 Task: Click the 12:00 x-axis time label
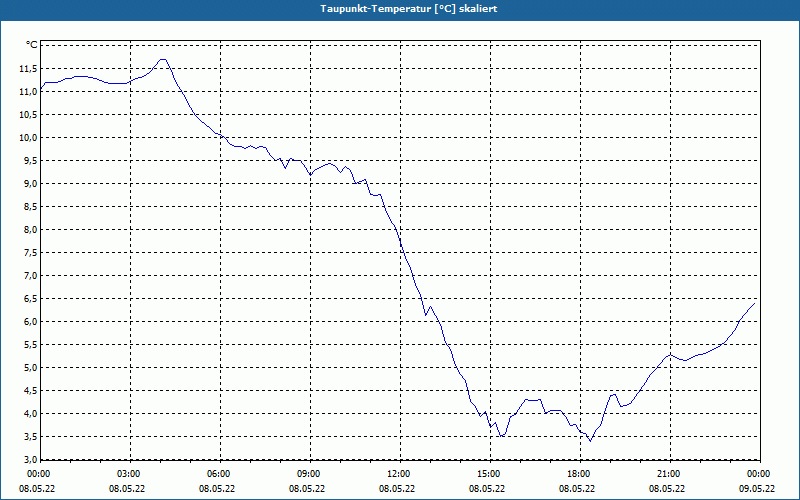[x=397, y=474]
